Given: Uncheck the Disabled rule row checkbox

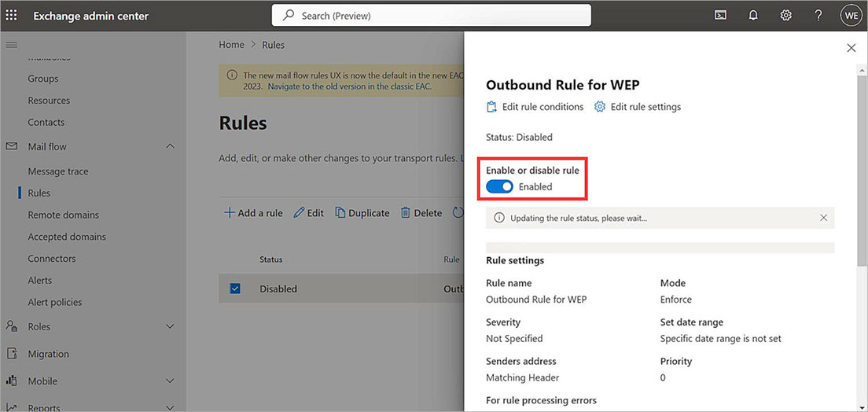Looking at the screenshot, I should click(235, 289).
